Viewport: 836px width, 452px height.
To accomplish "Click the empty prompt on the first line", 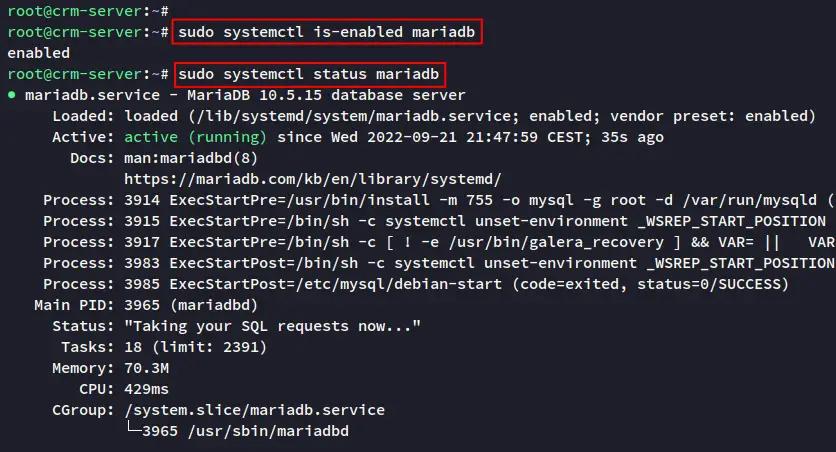I will click(89, 11).
